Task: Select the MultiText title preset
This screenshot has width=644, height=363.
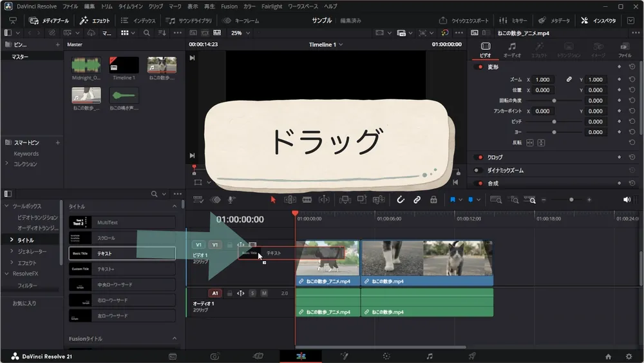Action: coord(122,222)
